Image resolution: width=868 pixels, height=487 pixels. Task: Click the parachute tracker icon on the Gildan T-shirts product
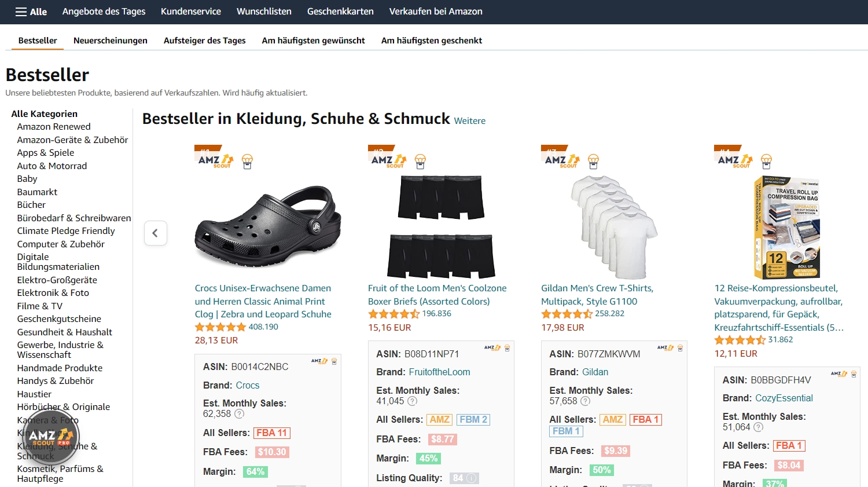593,161
